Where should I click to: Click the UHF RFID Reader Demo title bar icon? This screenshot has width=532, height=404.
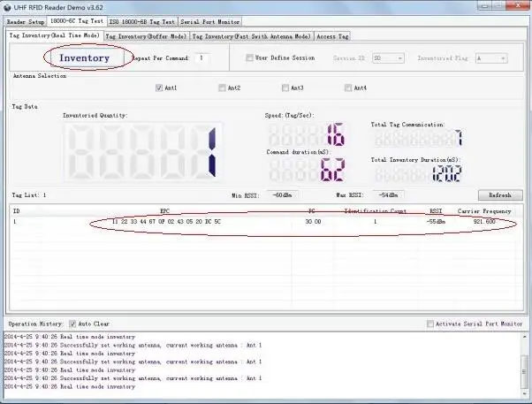pos(7,7)
